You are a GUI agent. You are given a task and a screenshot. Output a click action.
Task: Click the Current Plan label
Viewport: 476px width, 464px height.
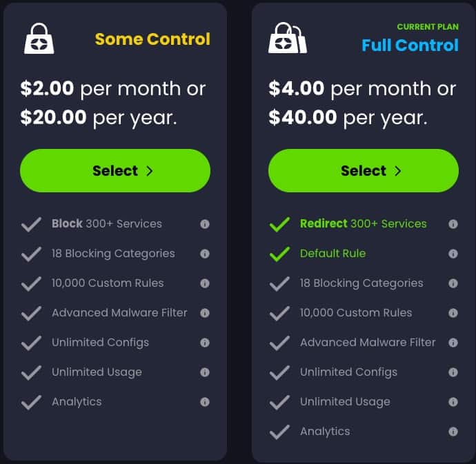pyautogui.click(x=428, y=27)
